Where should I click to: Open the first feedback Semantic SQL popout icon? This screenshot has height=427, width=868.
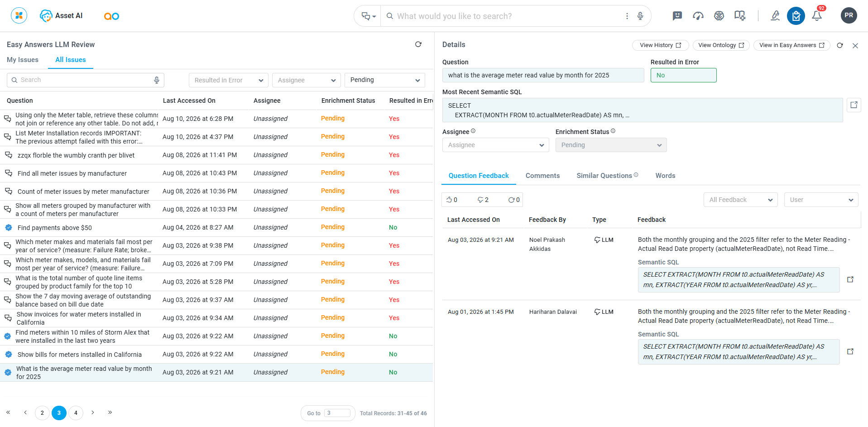tap(850, 279)
